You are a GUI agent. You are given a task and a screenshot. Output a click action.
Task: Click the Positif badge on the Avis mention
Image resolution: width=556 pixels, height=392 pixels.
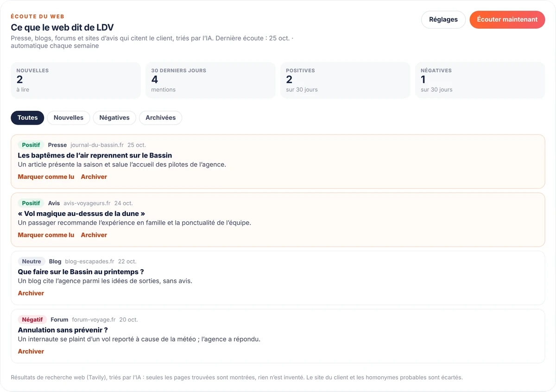coord(31,203)
